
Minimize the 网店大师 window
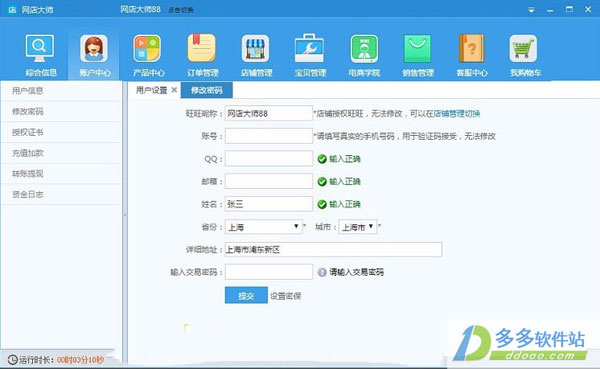tap(550, 10)
